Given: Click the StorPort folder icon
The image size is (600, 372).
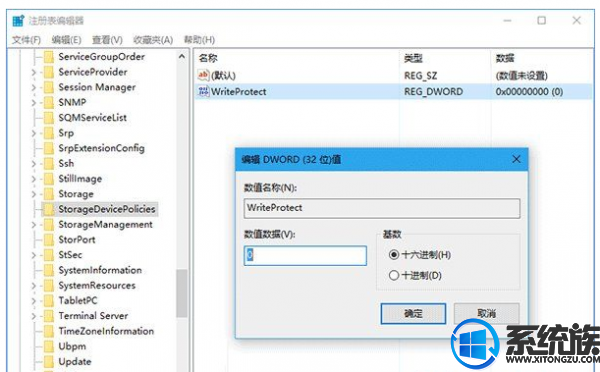Looking at the screenshot, I should point(49,240).
